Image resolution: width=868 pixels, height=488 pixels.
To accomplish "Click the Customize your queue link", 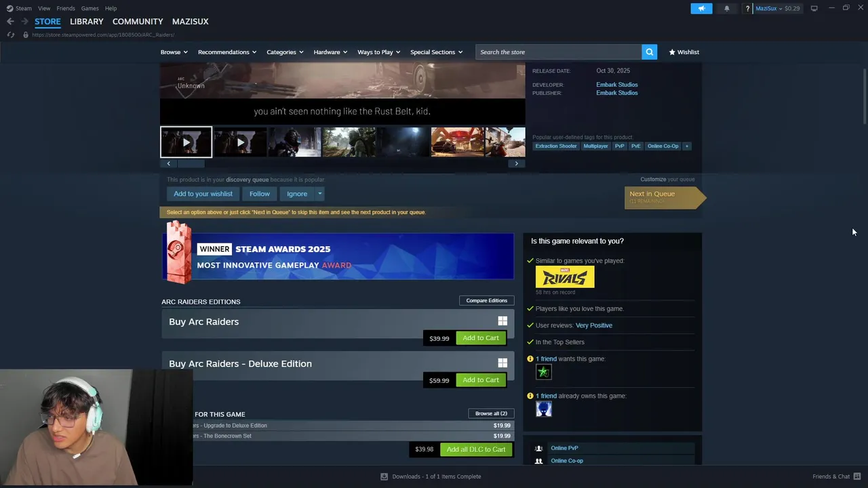I will (667, 180).
